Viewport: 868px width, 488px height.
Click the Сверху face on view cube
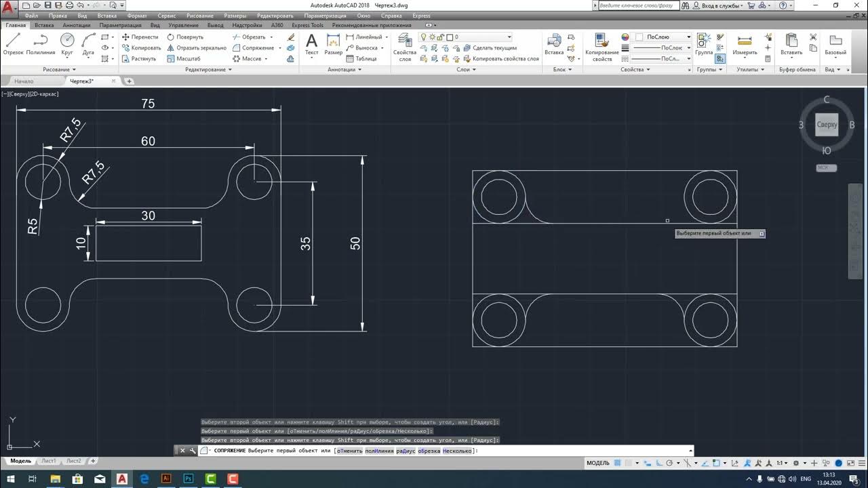[x=827, y=125]
